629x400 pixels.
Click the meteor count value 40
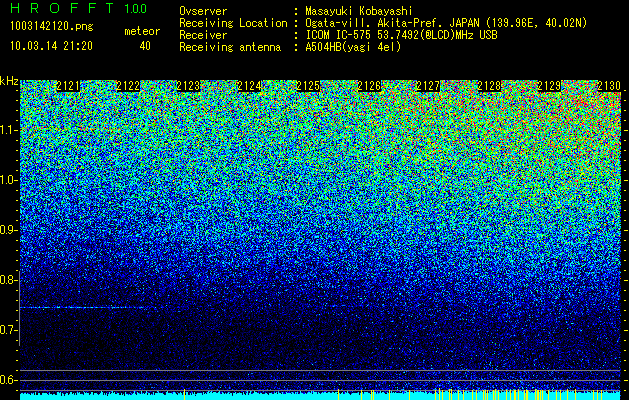pos(145,46)
